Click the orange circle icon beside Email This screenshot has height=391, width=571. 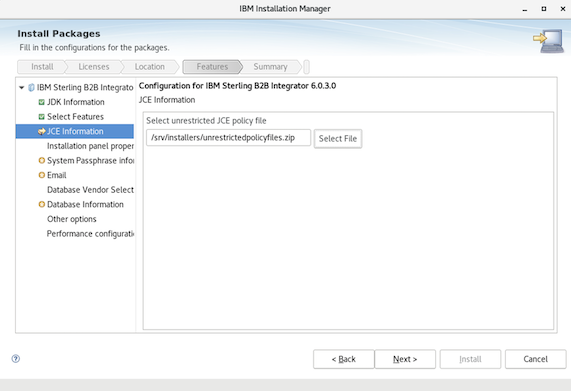[42, 175]
